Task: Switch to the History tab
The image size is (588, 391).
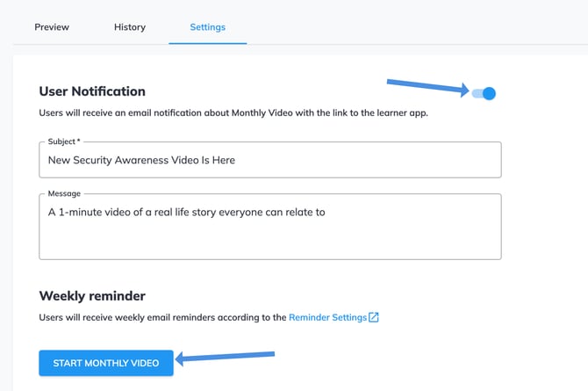Action: coord(130,27)
